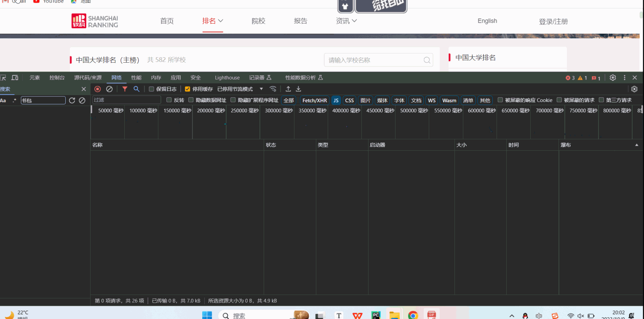Viewport: 644px width, 319px height.
Task: Close the search sidebar
Action: (83, 89)
